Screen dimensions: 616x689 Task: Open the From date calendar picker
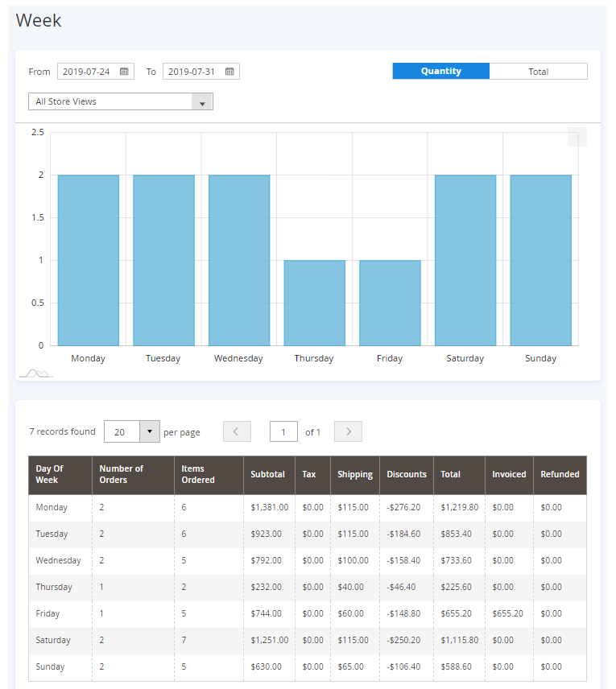124,72
